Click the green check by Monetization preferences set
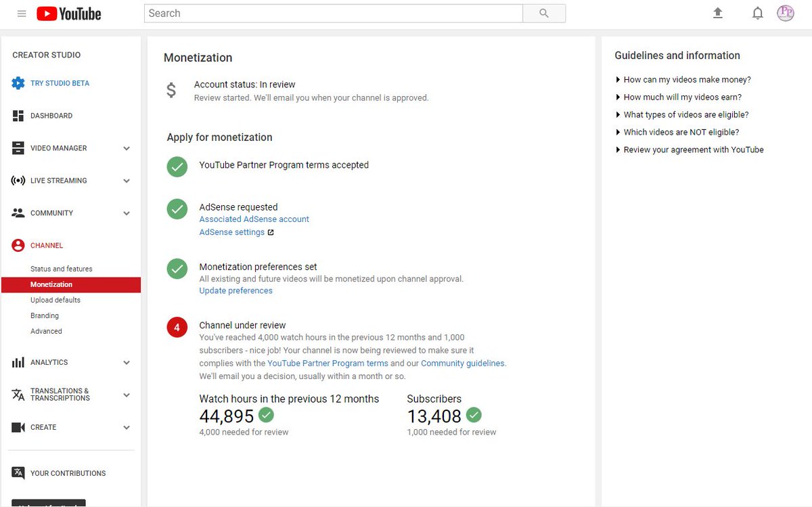 click(177, 269)
